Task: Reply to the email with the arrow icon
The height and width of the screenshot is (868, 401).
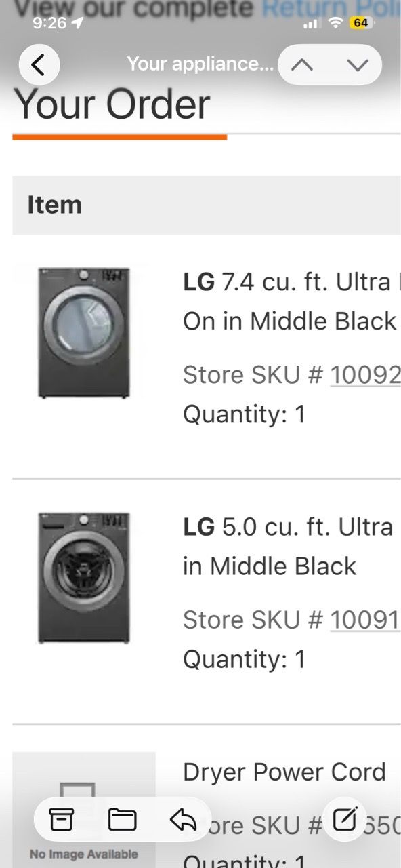Action: tap(183, 820)
